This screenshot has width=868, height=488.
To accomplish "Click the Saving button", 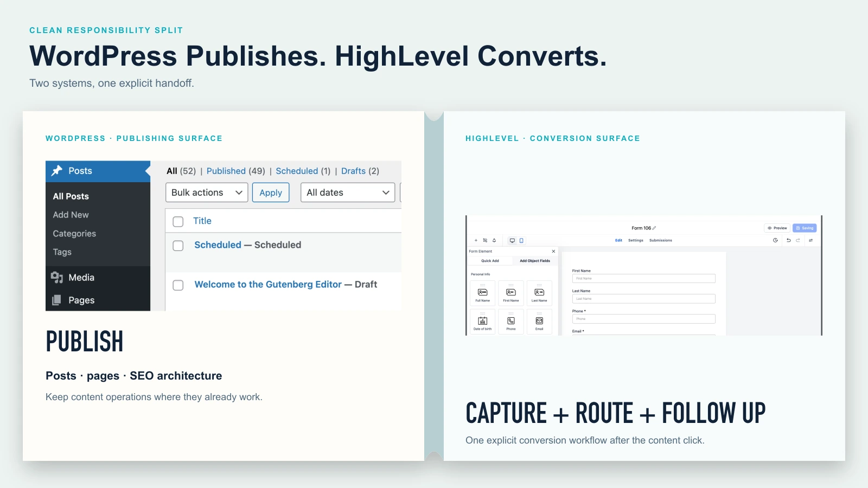I will tap(805, 228).
